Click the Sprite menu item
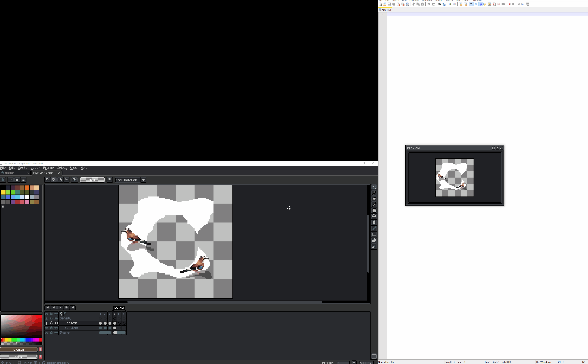 pyautogui.click(x=23, y=167)
